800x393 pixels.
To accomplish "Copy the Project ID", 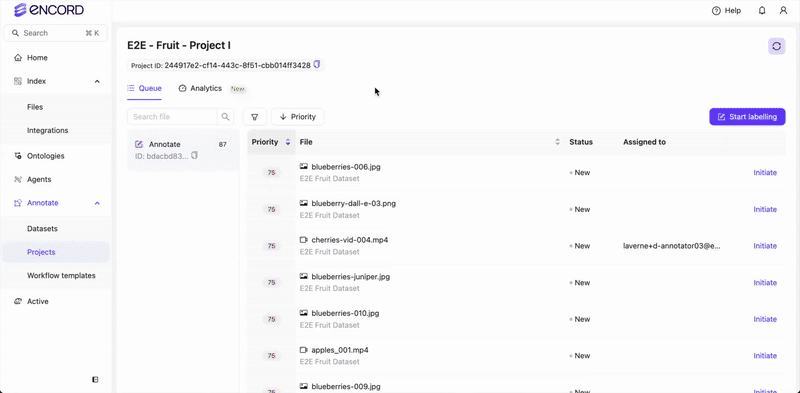I will [x=317, y=64].
